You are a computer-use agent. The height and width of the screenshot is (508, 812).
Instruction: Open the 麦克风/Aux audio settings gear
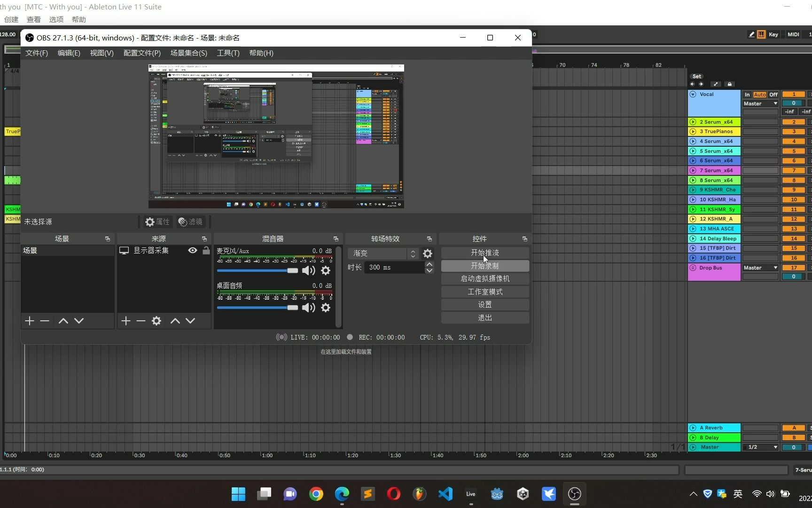pos(326,270)
